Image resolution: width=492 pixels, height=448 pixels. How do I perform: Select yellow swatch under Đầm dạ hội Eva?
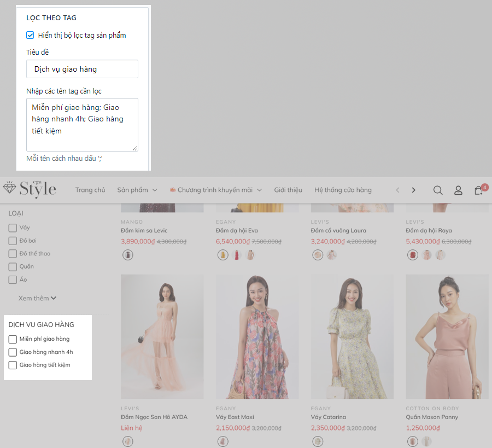pyautogui.click(x=222, y=255)
